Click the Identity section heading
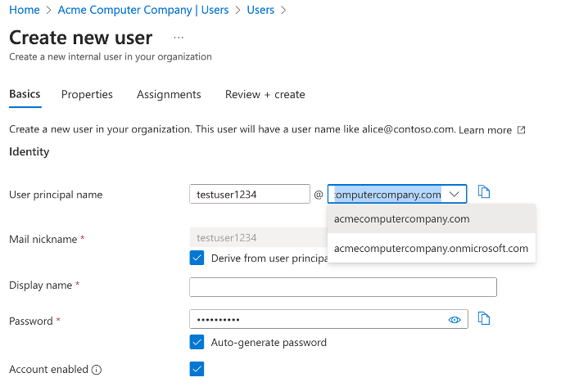This screenshot has height=391, width=588. pos(29,151)
